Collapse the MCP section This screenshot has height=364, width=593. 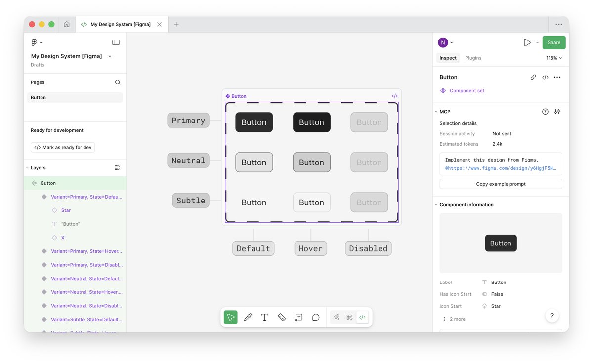coord(436,112)
